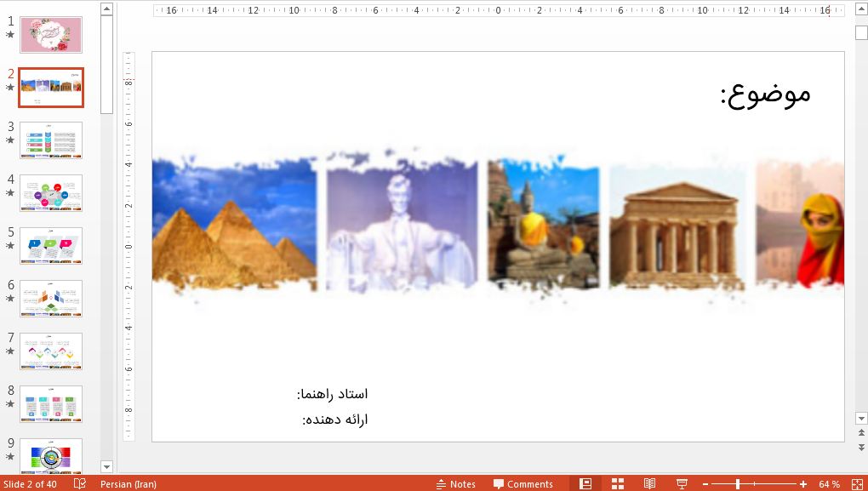Toggle the Notes pane

pyautogui.click(x=455, y=483)
